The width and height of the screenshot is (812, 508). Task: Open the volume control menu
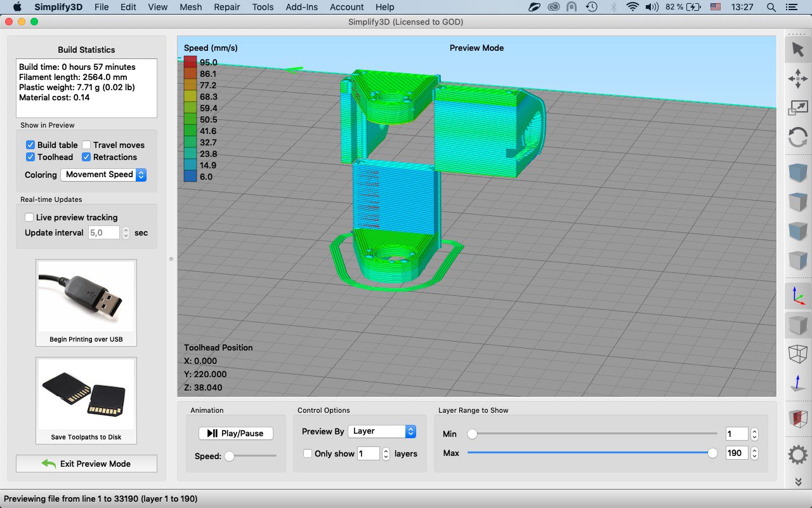[x=652, y=7]
